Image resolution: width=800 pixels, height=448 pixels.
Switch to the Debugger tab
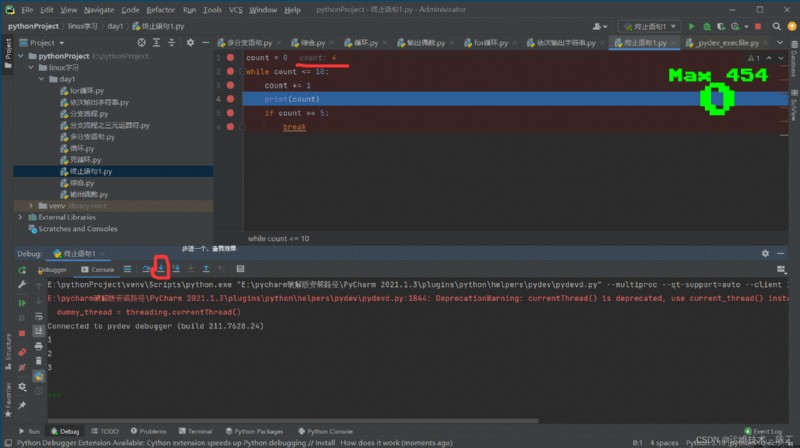[x=52, y=269]
